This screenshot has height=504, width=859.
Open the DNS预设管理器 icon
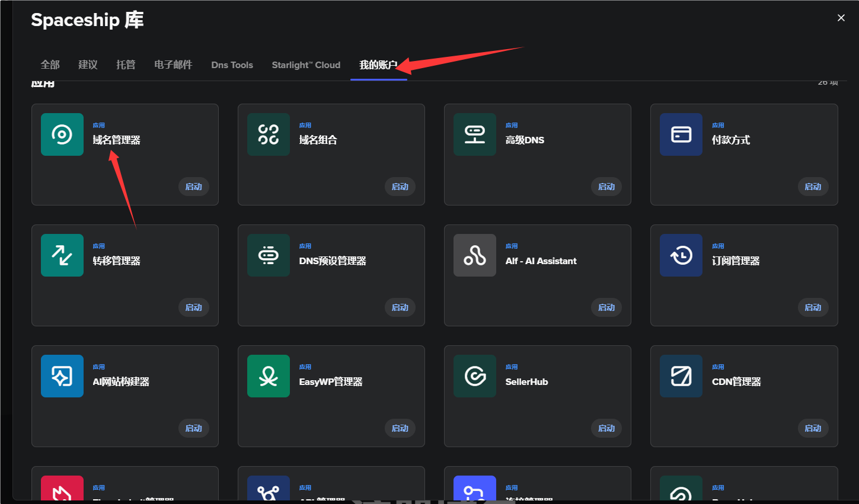tap(269, 255)
